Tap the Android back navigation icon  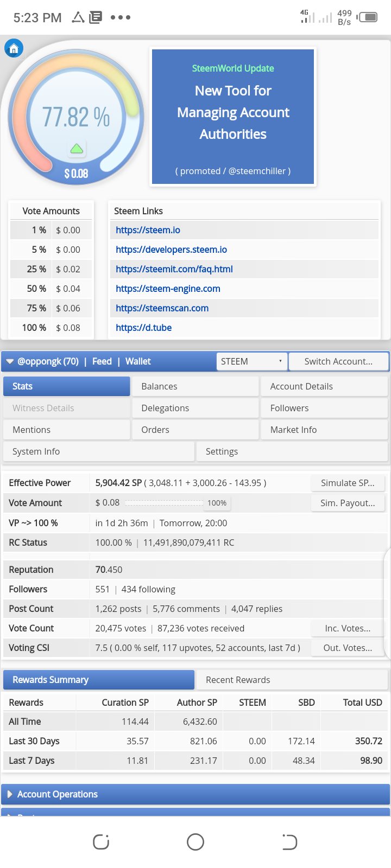(x=289, y=842)
